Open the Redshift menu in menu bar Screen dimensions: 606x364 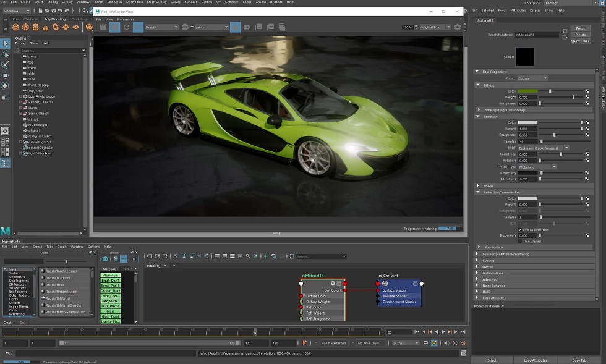[x=276, y=2]
